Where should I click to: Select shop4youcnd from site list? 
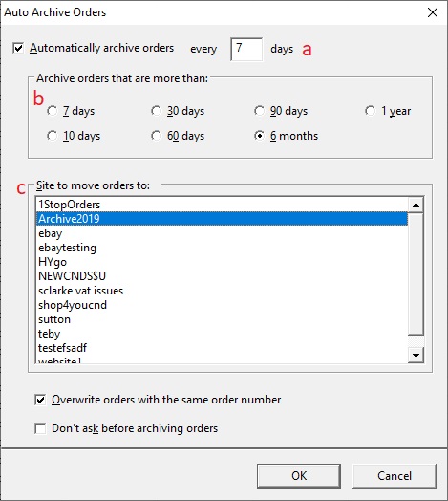(222, 305)
